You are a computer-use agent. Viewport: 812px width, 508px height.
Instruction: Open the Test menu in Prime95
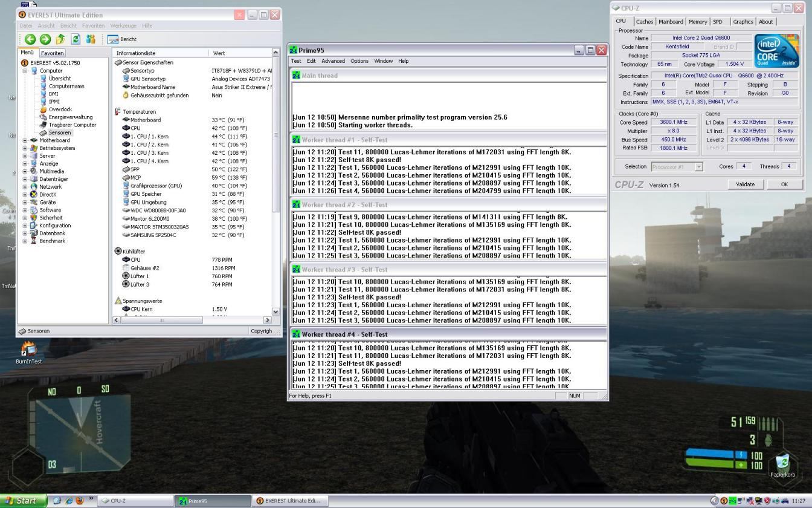[296, 61]
